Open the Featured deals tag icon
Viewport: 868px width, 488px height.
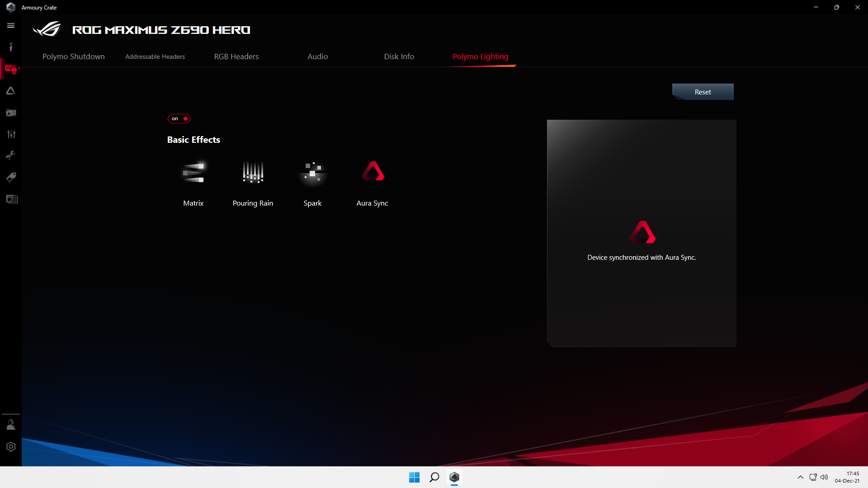point(11,177)
